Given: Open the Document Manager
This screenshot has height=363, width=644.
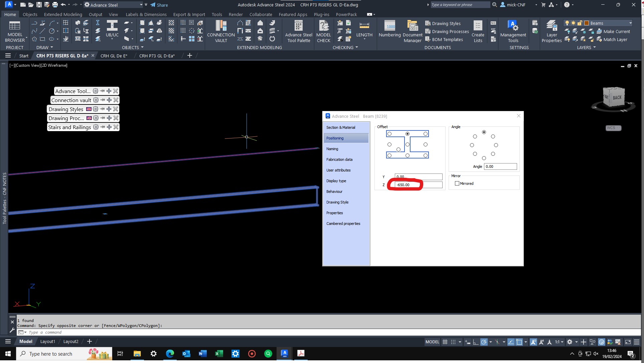Looking at the screenshot, I should (x=412, y=31).
